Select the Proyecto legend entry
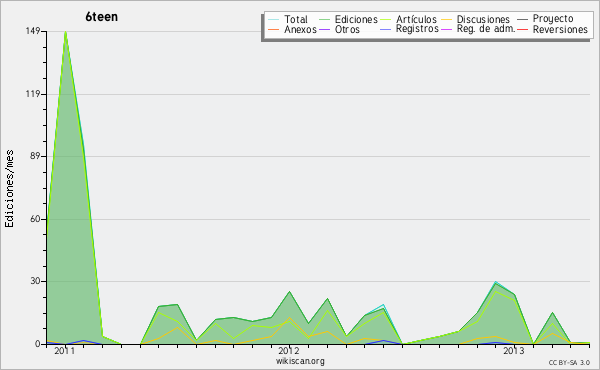600x370 pixels. coord(545,18)
